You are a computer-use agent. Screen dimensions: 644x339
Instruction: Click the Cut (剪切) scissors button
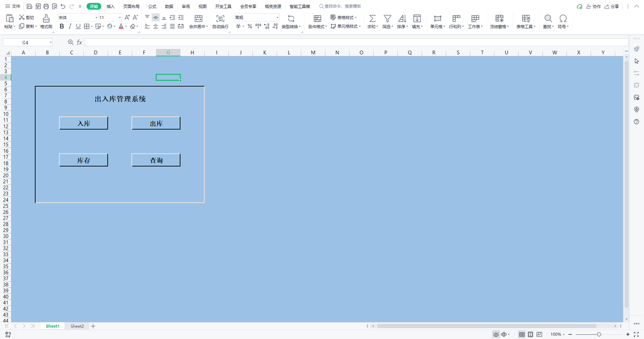(26, 18)
